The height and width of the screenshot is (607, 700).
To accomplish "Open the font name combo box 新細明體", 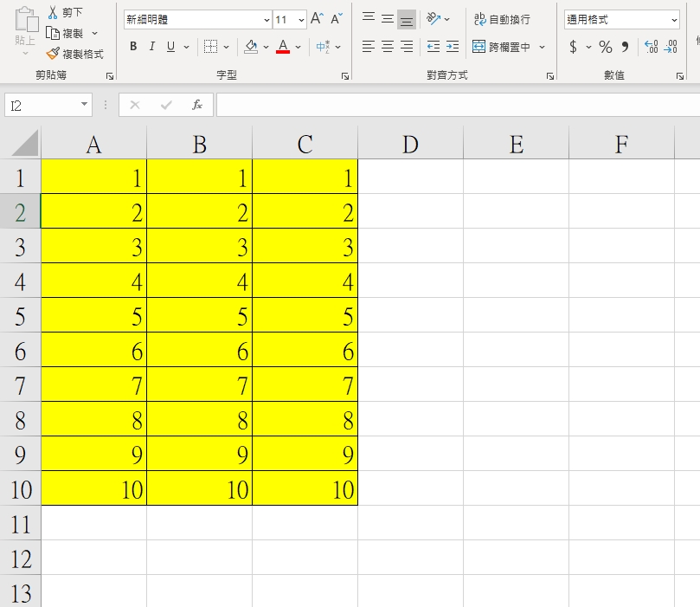I will [x=198, y=20].
